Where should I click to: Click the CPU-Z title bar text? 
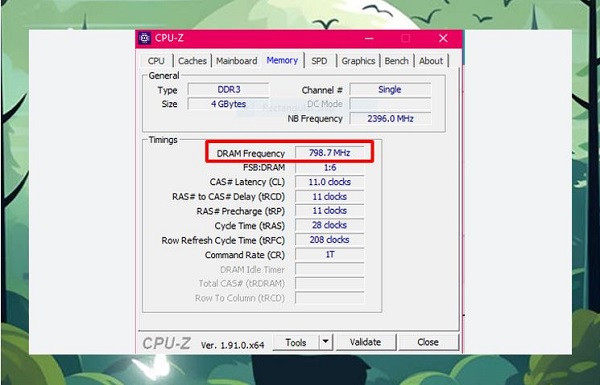click(x=169, y=38)
